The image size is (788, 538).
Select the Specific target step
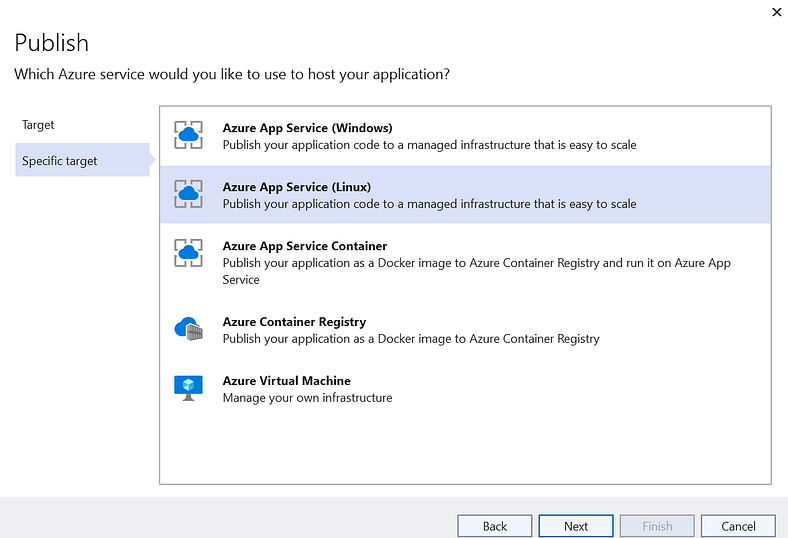pyautogui.click(x=60, y=161)
